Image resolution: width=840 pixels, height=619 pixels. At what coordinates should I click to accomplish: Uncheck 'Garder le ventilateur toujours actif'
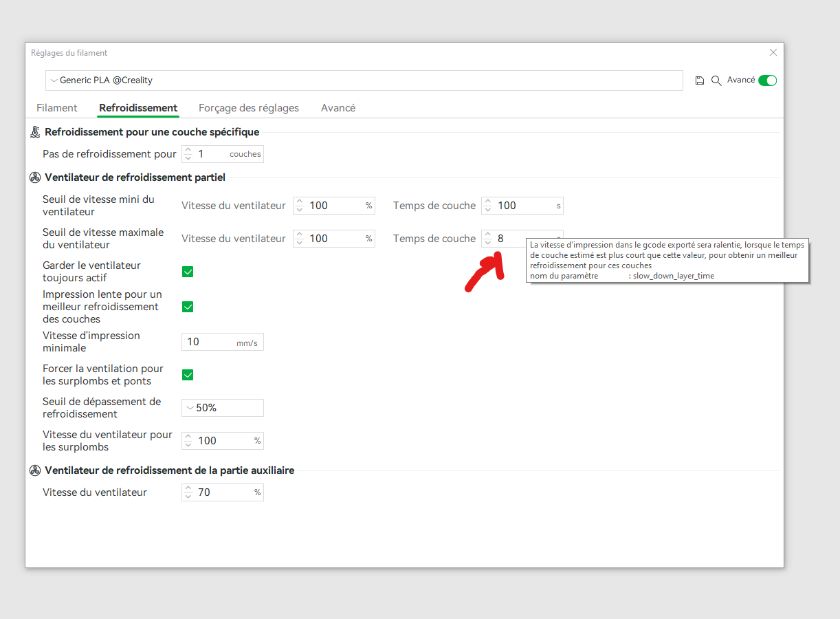(x=188, y=272)
